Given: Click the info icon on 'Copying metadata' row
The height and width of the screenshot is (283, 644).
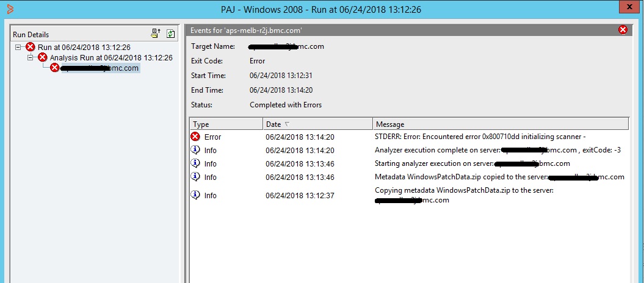Looking at the screenshot, I should point(195,195).
